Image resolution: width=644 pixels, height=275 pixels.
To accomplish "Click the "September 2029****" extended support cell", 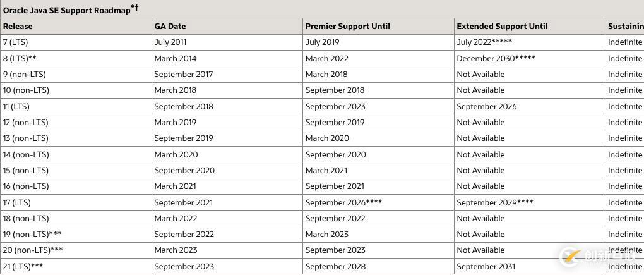I will pyautogui.click(x=495, y=202).
